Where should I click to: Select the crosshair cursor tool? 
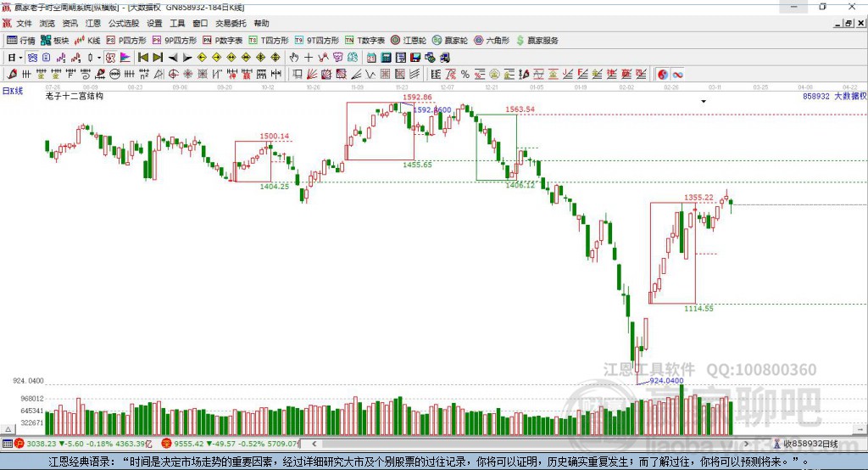[309, 58]
